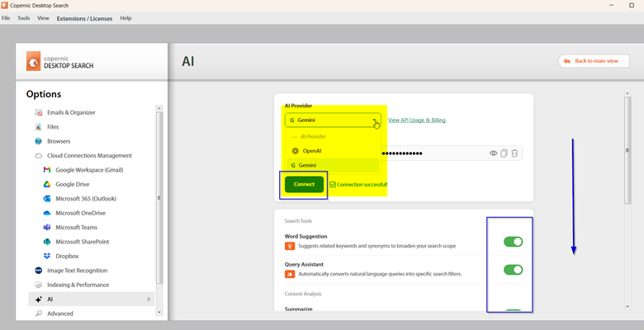
Task: Click the Dropbox icon
Action: point(47,256)
